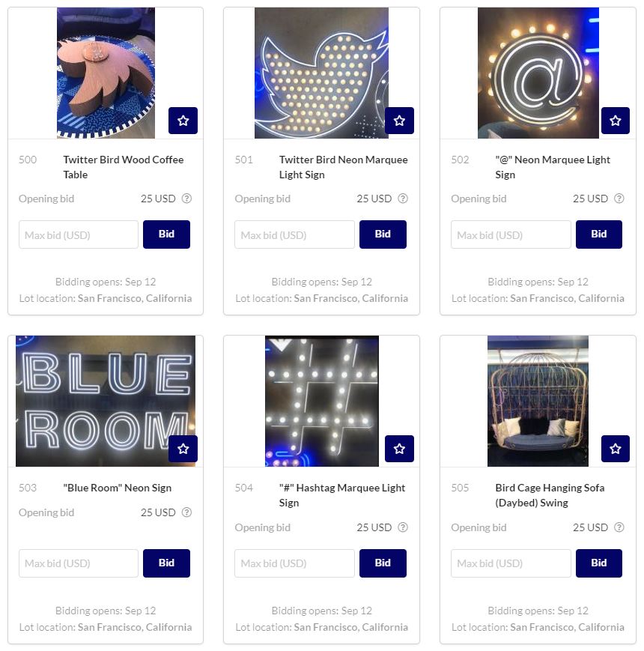This screenshot has width=644, height=651.
Task: Open the "Blue Room" Neon Sign photo
Action: tap(106, 401)
